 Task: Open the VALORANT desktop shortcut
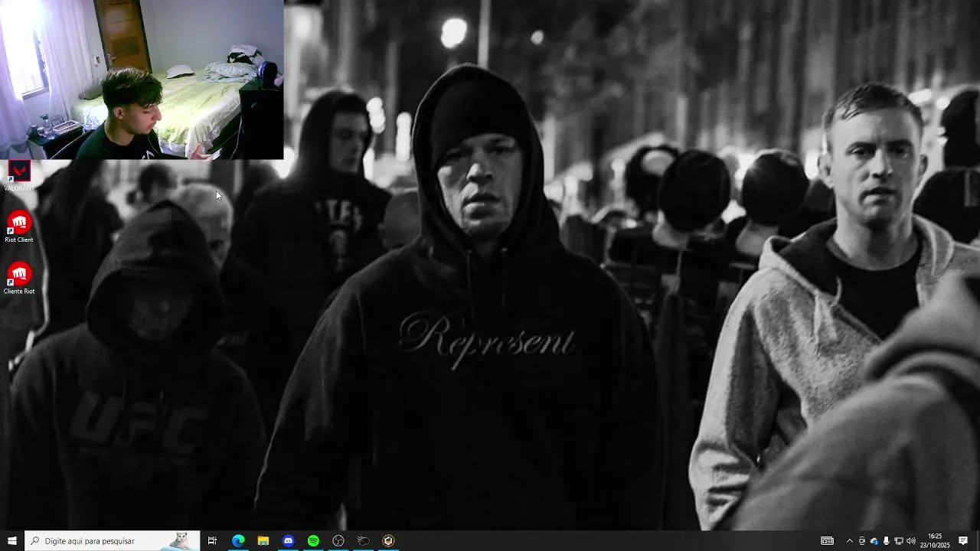18,175
